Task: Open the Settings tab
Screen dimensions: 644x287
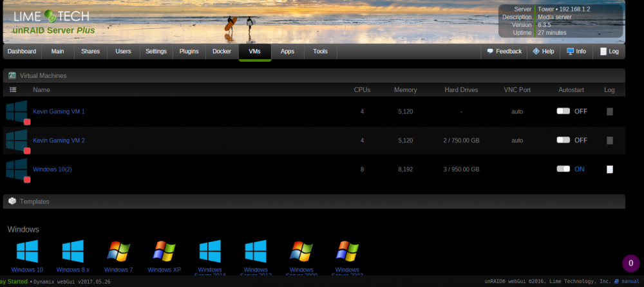Action: click(x=156, y=51)
